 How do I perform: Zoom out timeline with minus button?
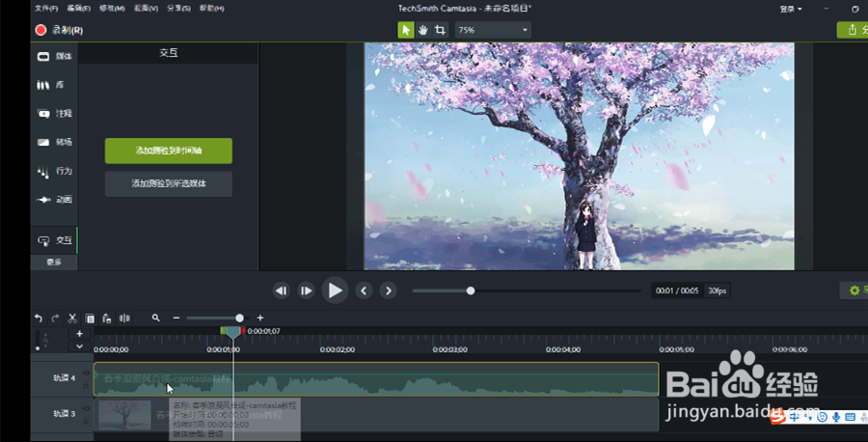tap(176, 318)
